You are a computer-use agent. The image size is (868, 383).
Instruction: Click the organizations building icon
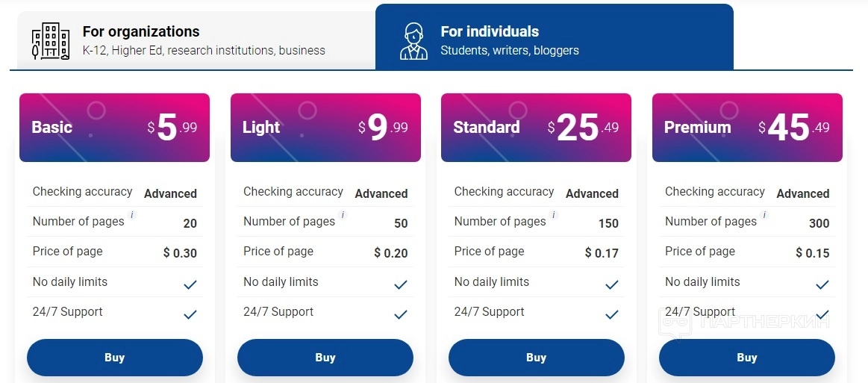(51, 41)
